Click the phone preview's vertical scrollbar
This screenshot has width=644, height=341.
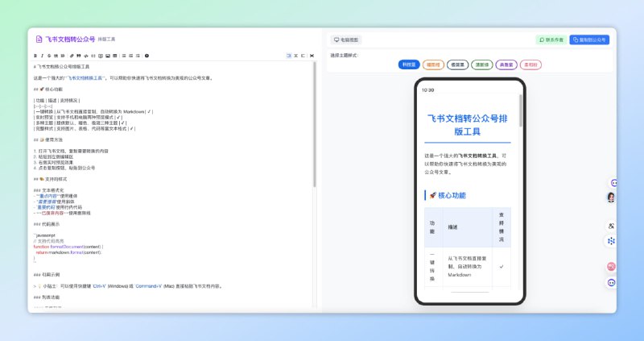[521, 110]
